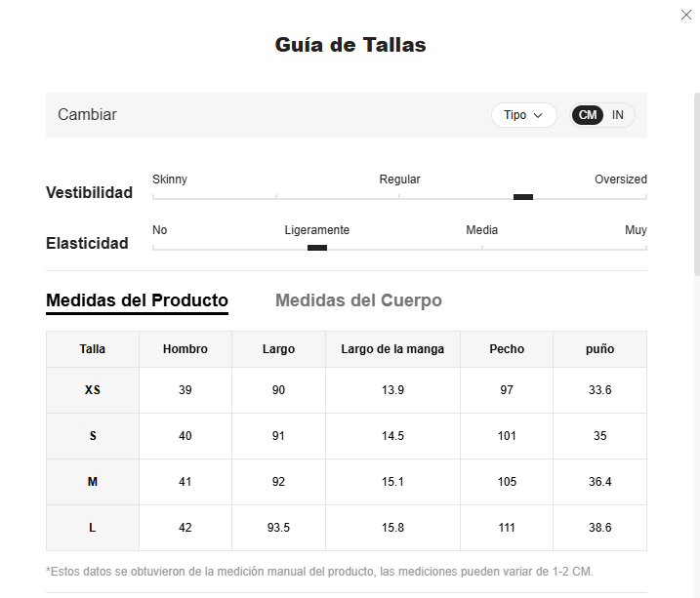This screenshot has height=598, width=700.
Task: Switch units to CM
Action: 587,115
